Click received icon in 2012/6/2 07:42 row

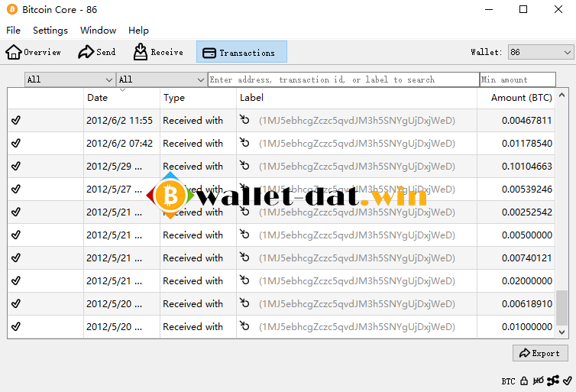coord(244,142)
